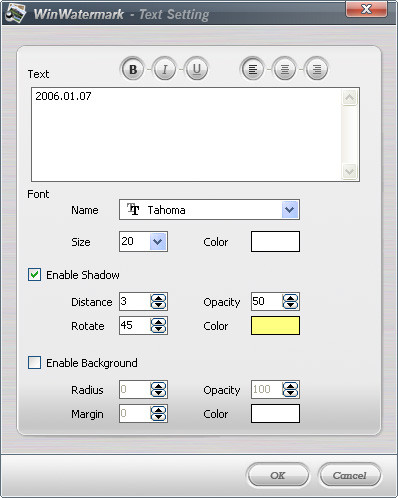Check the Enable Background option
398x498 pixels.
click(x=35, y=363)
